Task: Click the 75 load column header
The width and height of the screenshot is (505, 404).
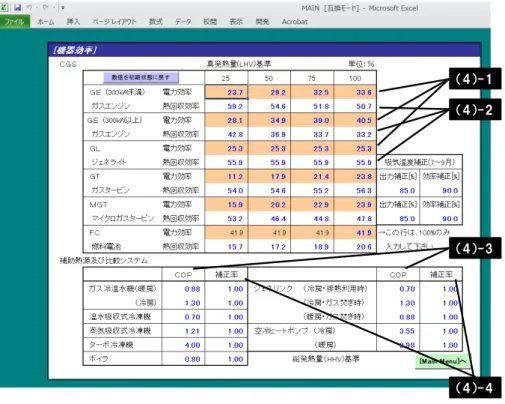Action: [312, 78]
